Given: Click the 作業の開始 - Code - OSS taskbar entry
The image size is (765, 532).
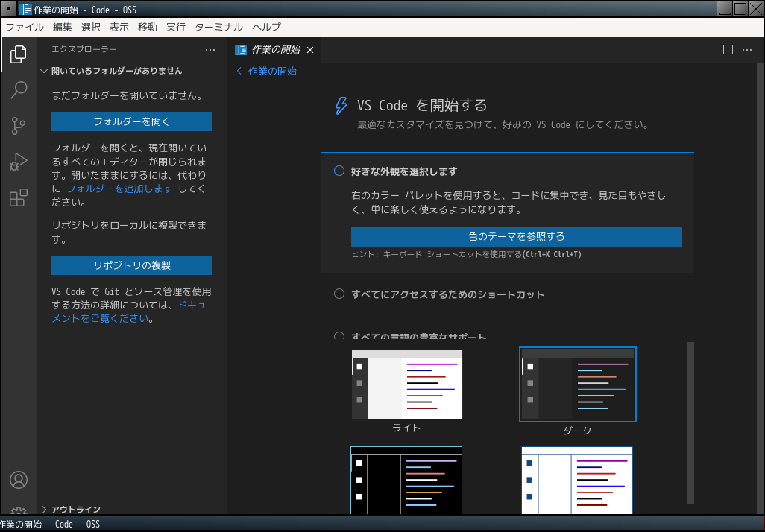Looking at the screenshot, I should point(50,525).
